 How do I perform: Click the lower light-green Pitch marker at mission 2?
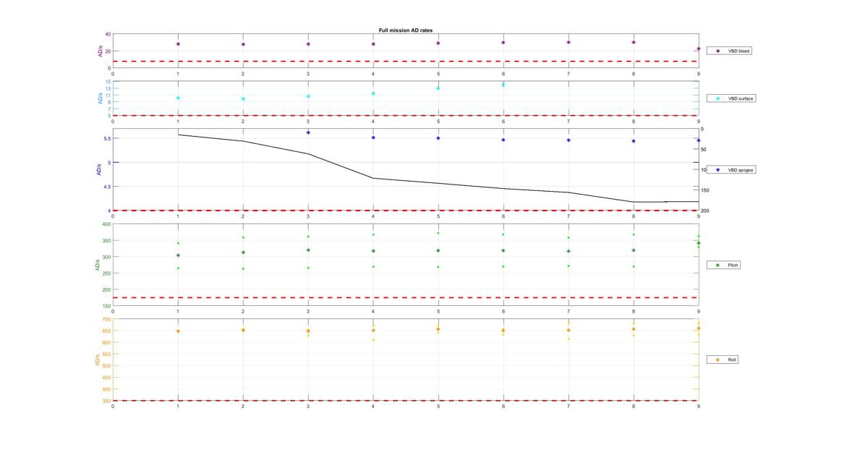point(243,268)
